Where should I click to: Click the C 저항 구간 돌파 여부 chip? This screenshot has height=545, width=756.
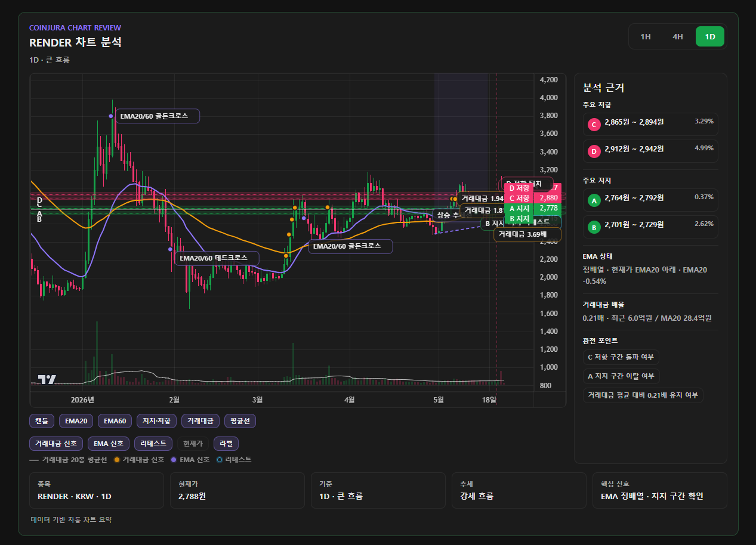click(x=621, y=357)
